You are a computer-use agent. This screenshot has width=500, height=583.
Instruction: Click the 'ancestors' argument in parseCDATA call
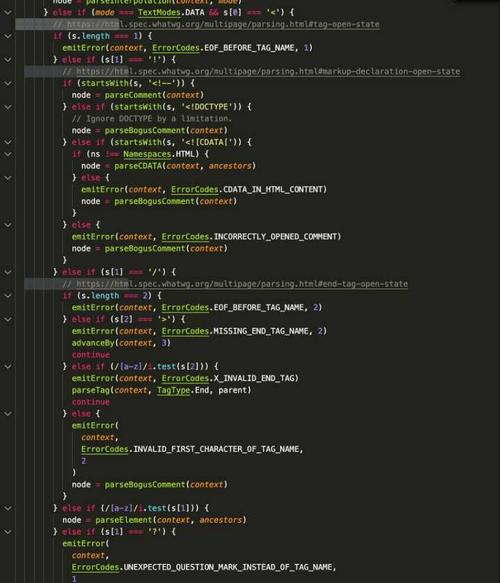coord(230,166)
